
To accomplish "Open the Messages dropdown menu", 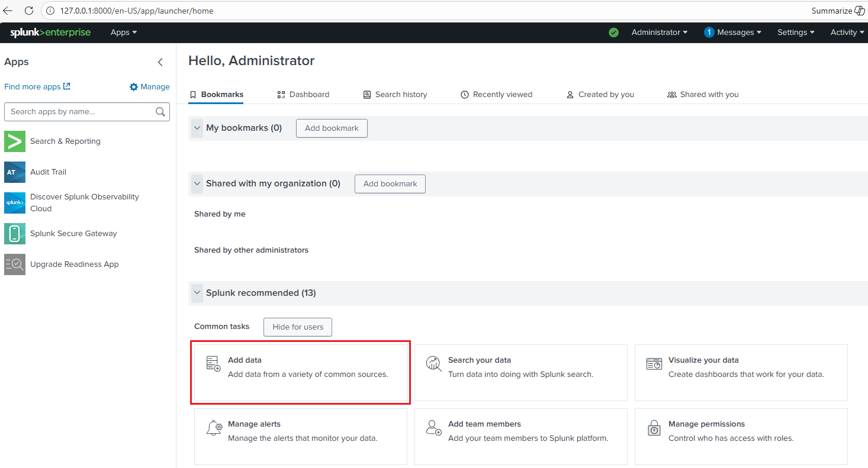I will pyautogui.click(x=732, y=33).
